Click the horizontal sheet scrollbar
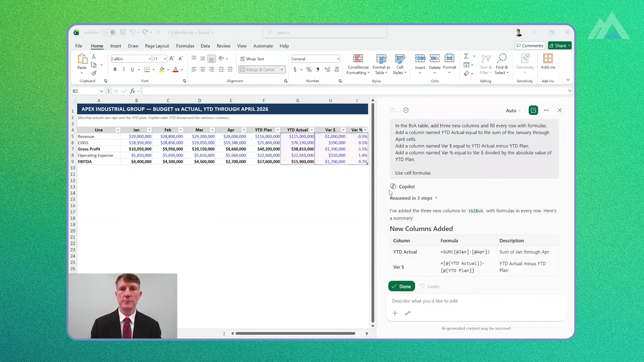 coord(295,333)
